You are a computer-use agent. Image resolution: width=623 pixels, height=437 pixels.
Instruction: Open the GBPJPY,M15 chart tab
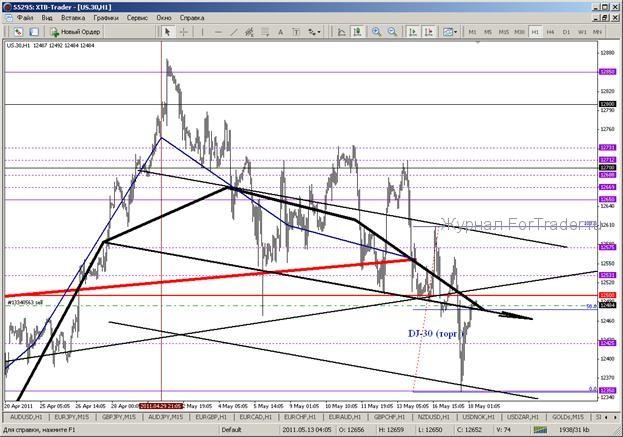(119, 417)
